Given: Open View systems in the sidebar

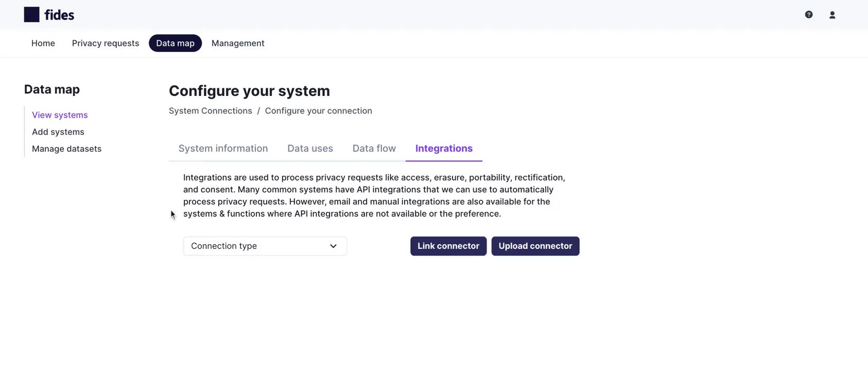Looking at the screenshot, I should click(60, 115).
